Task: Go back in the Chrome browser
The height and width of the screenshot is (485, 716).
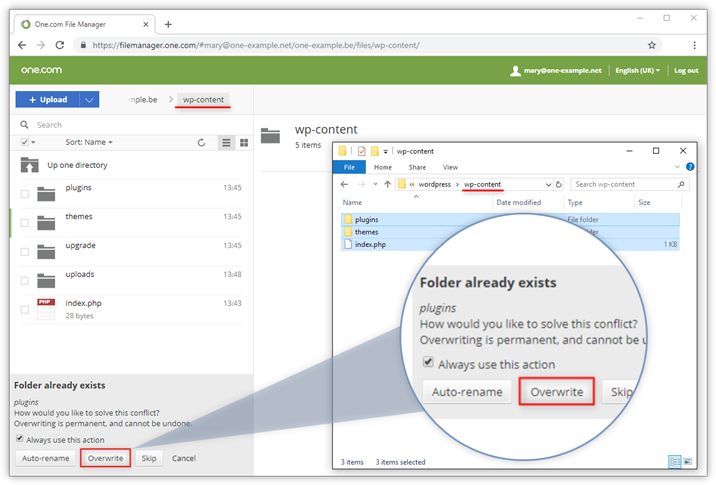Action: 22,45
